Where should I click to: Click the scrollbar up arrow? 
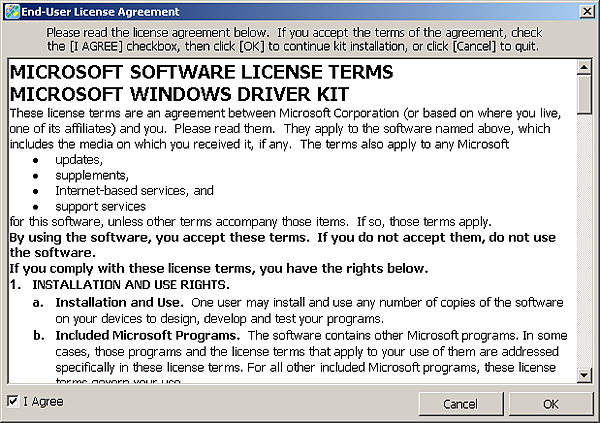[x=585, y=68]
